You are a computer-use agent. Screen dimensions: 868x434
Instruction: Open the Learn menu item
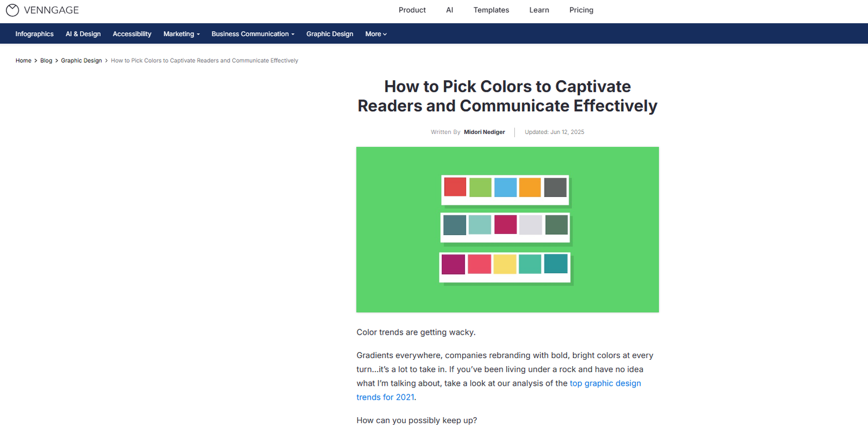tap(539, 10)
